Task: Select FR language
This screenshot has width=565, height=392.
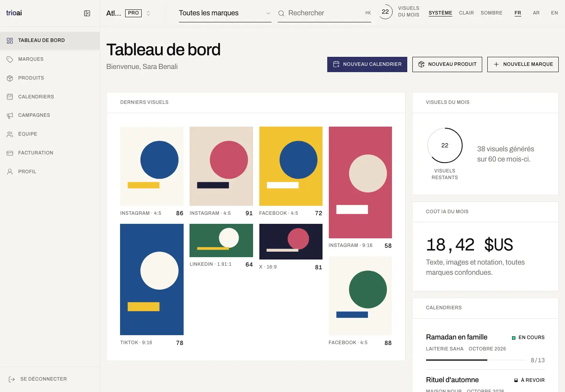Action: (518, 13)
